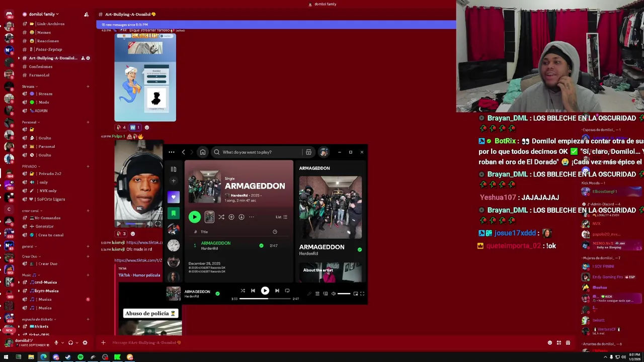Click Spotify library icon in left sidebar
The image size is (644, 362).
point(173,169)
